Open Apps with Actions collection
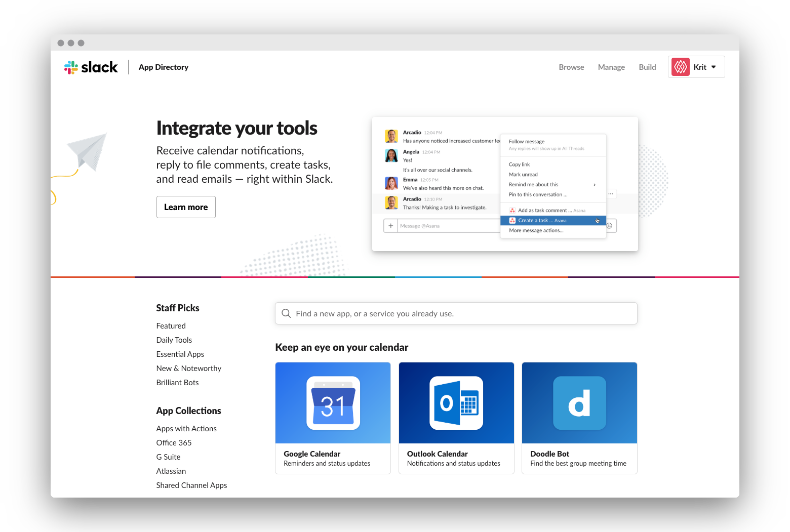 (186, 429)
